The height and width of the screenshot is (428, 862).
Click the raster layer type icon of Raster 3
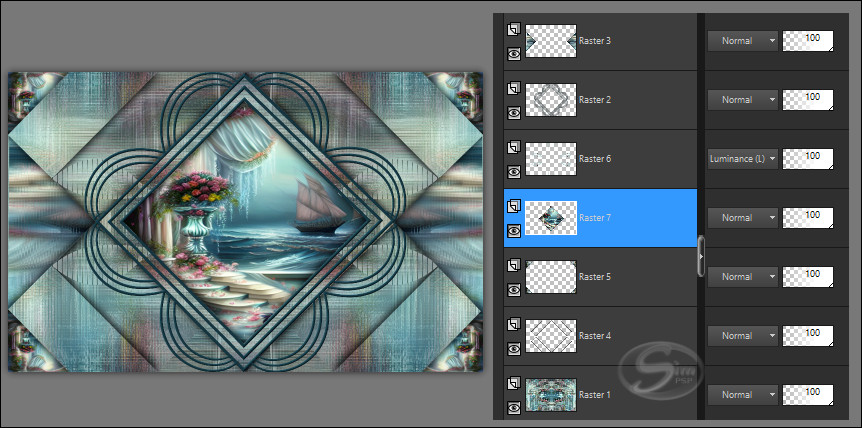(x=514, y=29)
